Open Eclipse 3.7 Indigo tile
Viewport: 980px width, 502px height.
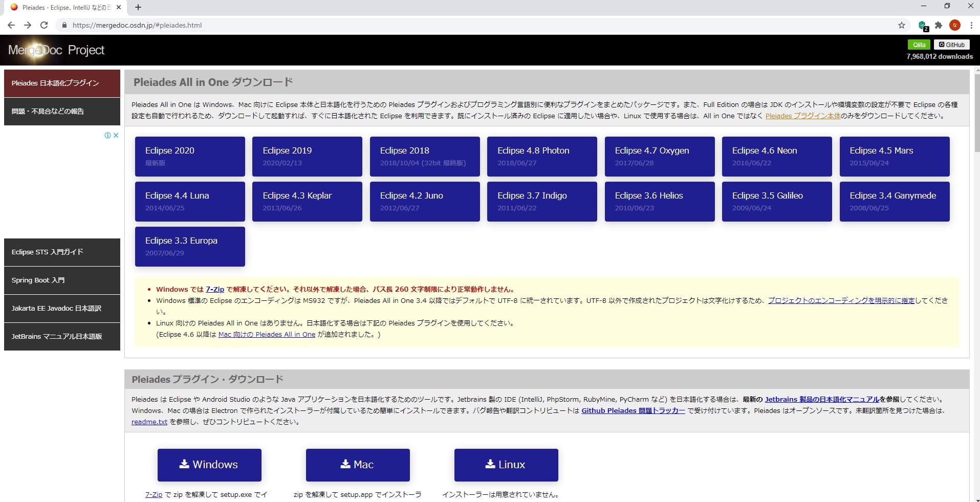(x=542, y=201)
